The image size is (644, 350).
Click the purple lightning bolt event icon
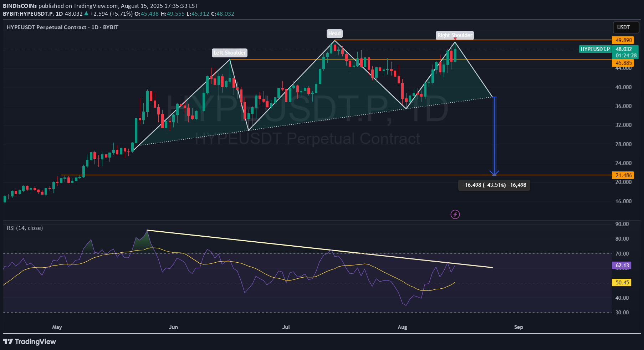pyautogui.click(x=455, y=214)
